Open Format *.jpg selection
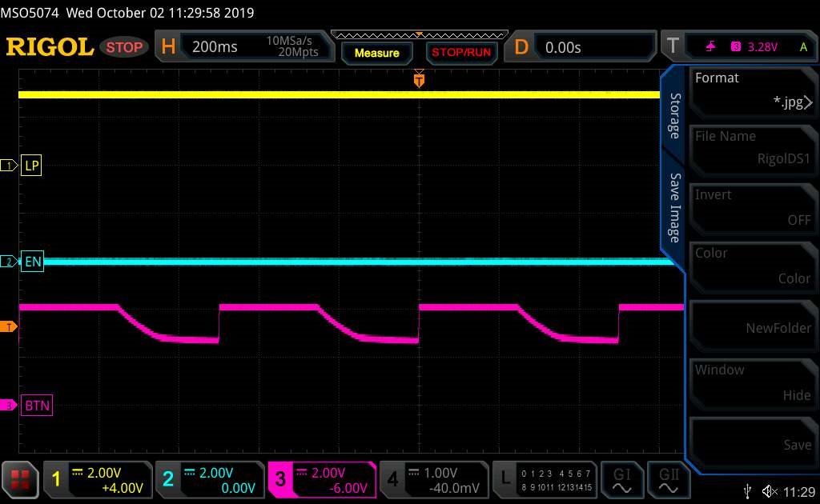 (753, 91)
